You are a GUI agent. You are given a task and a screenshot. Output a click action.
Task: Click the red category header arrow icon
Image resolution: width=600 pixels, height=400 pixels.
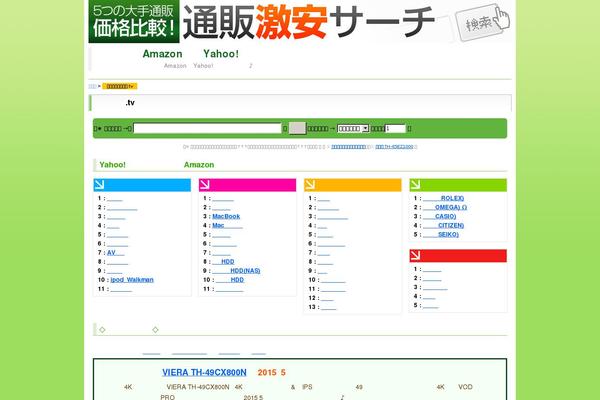click(415, 256)
